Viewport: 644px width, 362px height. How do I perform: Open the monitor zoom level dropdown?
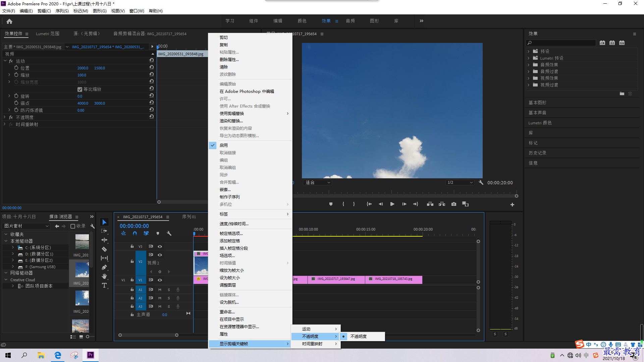(318, 183)
